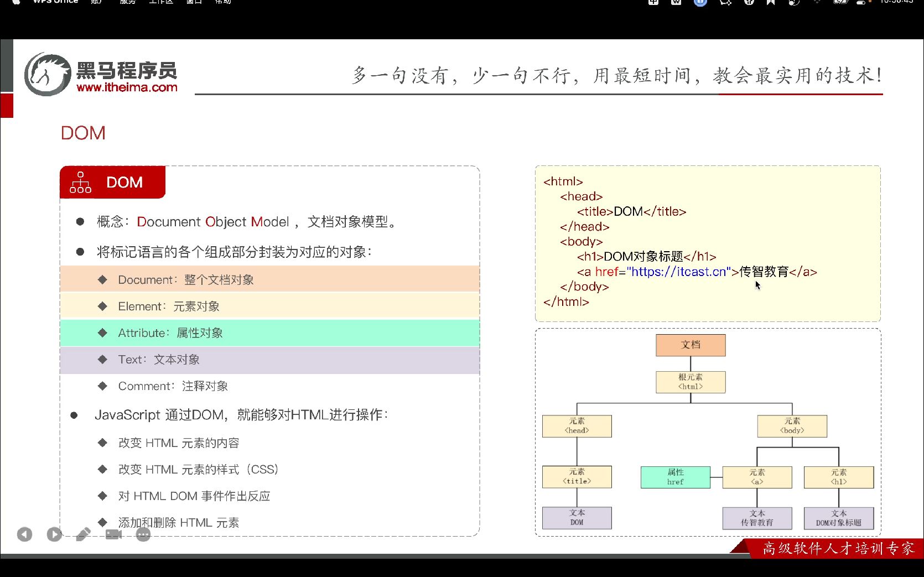924x577 pixels.
Task: Click the 黑马程序员 brand name
Action: coord(127,71)
